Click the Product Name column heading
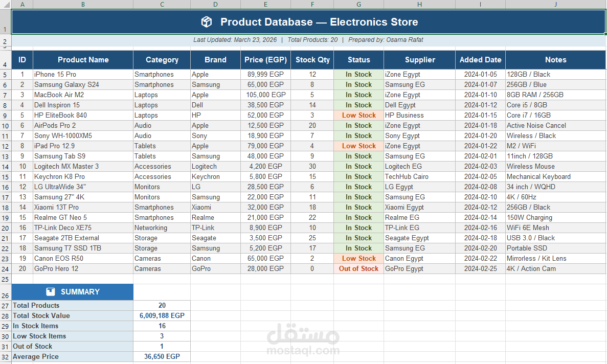Viewport: 607px width, 364px height. [83, 60]
